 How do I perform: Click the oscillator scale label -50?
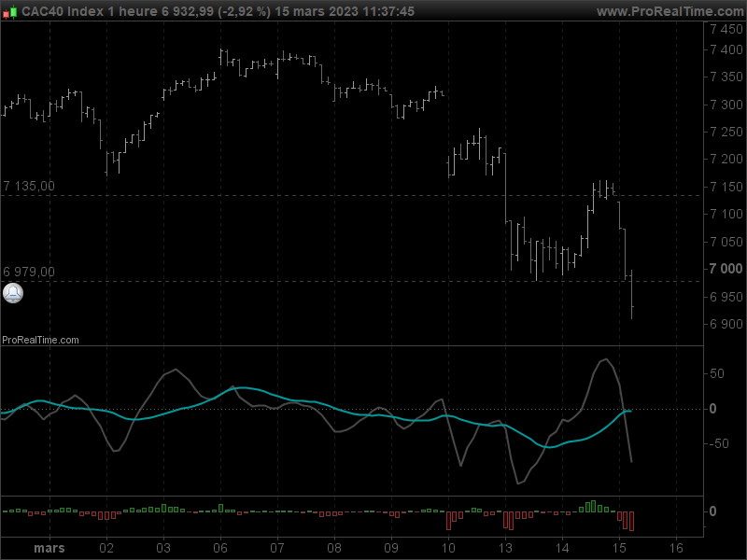point(718,444)
